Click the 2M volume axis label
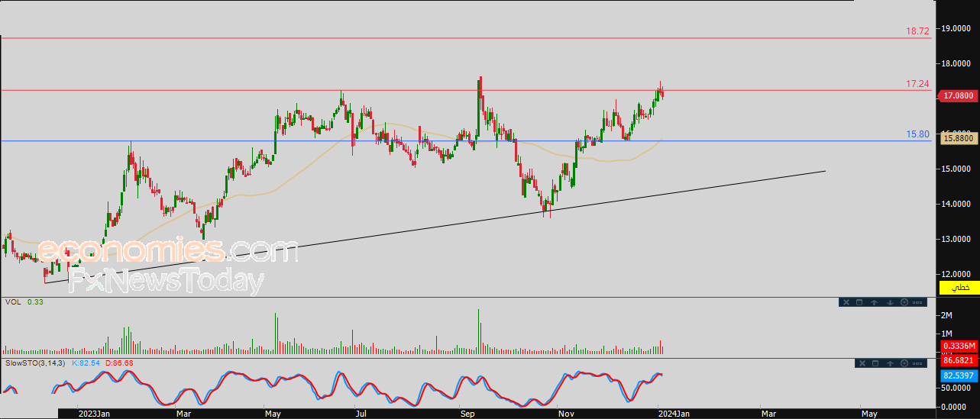This screenshot has height=419, width=980. click(x=946, y=316)
